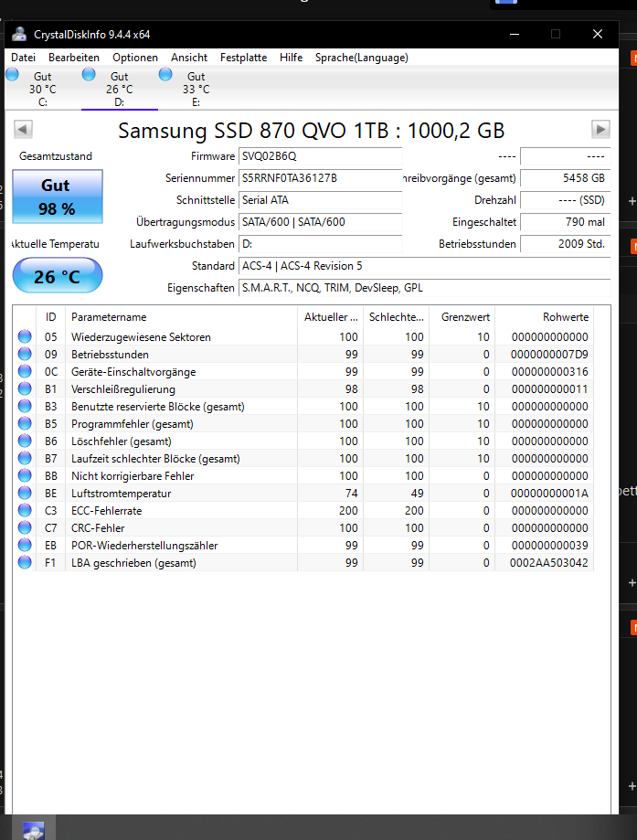Click the Drehzahl field ---- (SSD)
The height and width of the screenshot is (840, 637).
(x=565, y=200)
